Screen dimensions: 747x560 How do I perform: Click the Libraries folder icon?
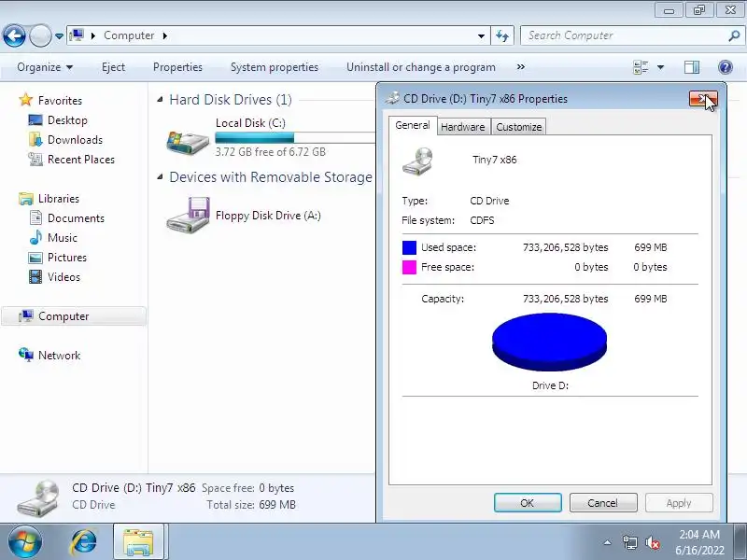[26, 199]
